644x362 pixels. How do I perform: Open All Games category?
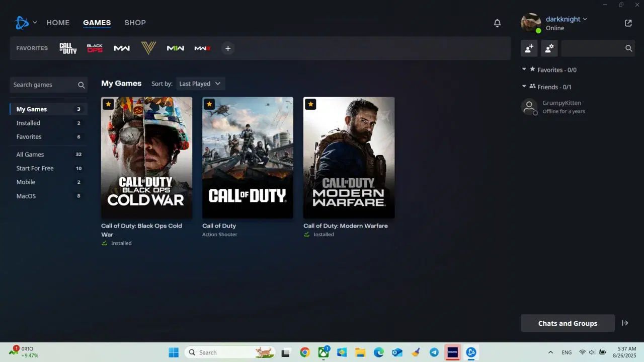(x=49, y=155)
